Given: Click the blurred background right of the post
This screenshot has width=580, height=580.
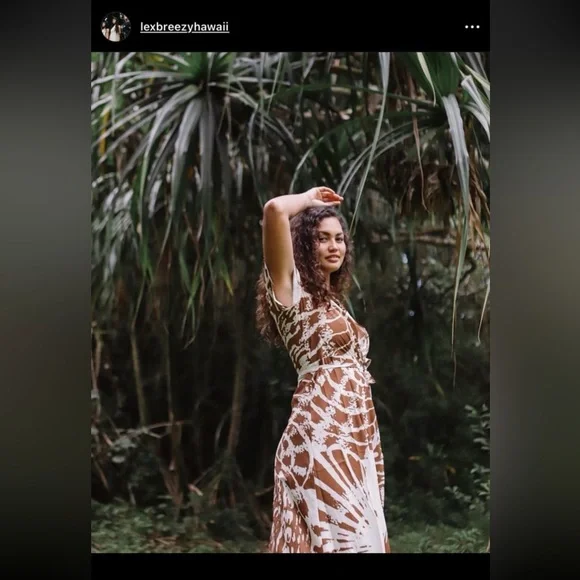Looking at the screenshot, I should pyautogui.click(x=535, y=290).
